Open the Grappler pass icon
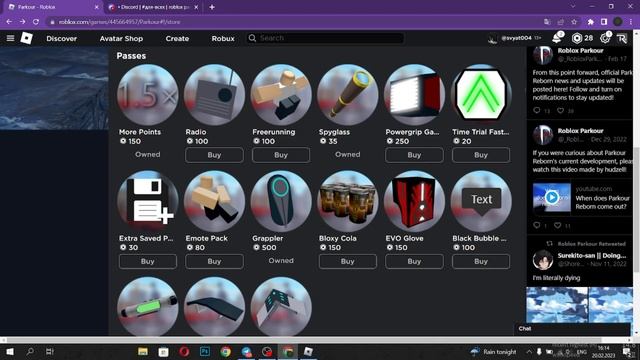Screen dimensions: 640x360 (x=281, y=201)
